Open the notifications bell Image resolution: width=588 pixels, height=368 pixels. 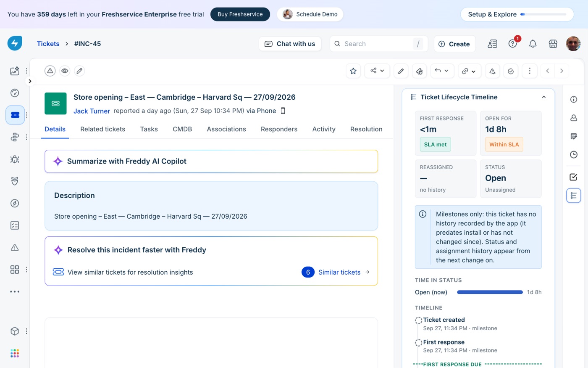tap(533, 44)
